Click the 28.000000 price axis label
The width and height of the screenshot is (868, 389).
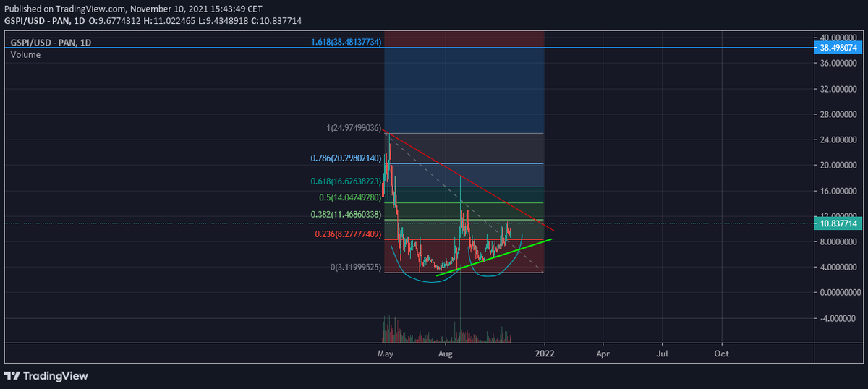[839, 114]
